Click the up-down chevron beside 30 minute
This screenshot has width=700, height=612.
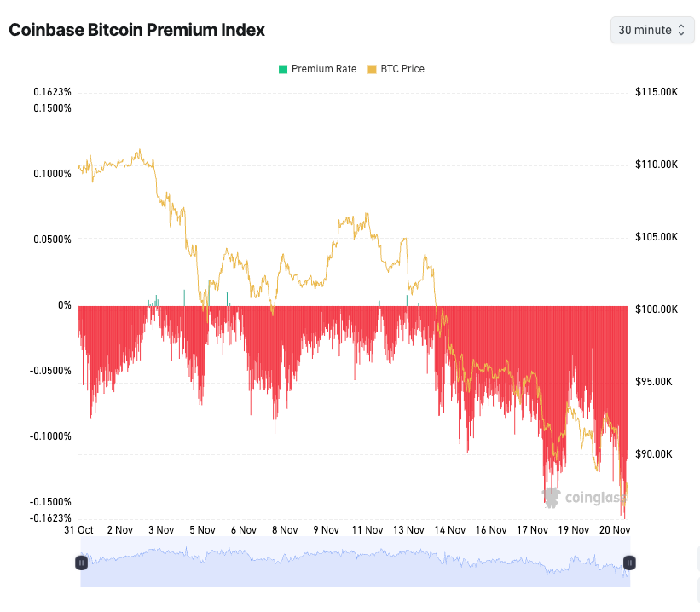680,30
